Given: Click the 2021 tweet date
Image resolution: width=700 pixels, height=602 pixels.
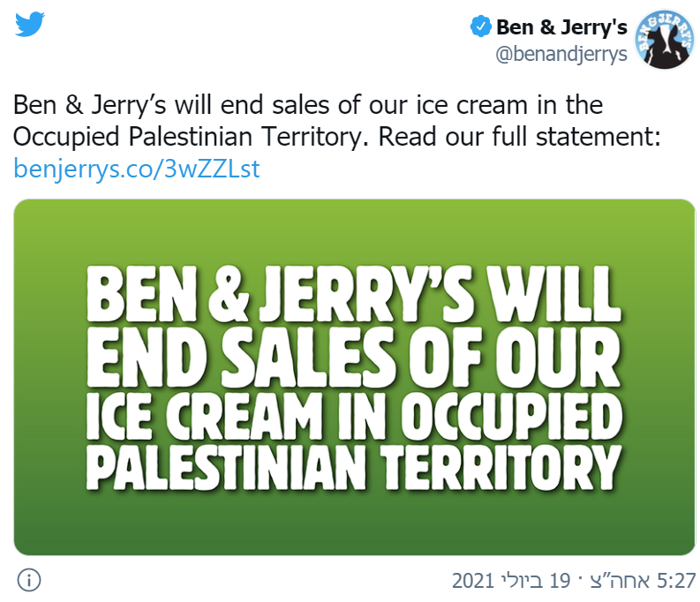Looking at the screenshot, I should pyautogui.click(x=473, y=581).
